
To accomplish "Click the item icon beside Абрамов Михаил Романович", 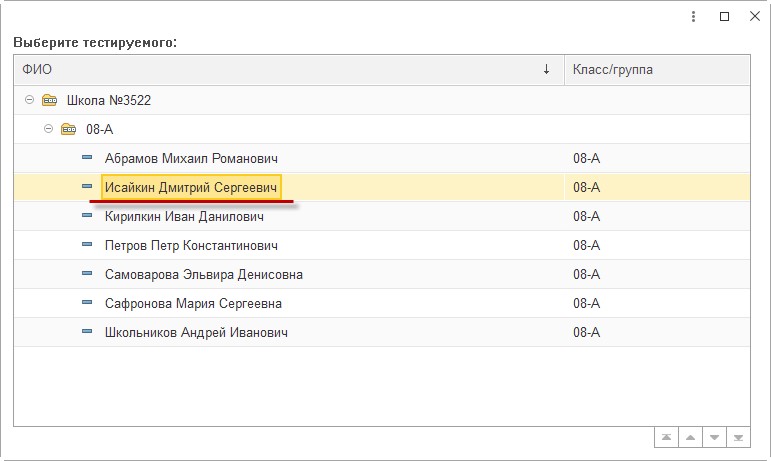I will point(87,158).
